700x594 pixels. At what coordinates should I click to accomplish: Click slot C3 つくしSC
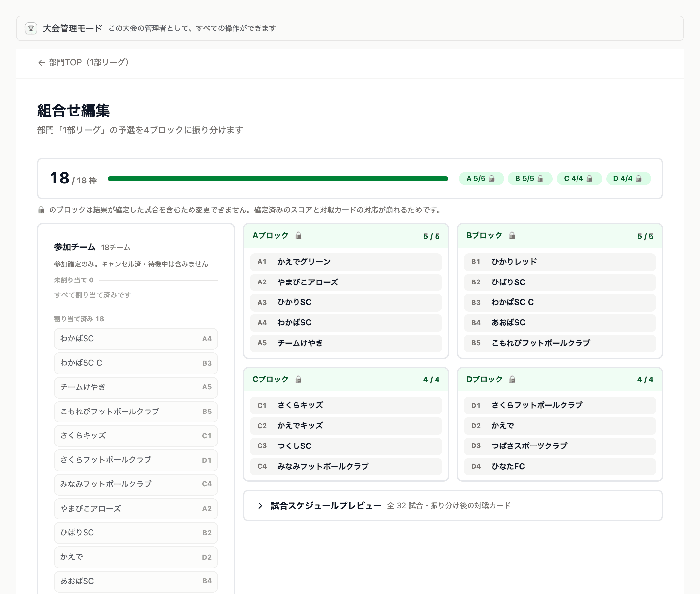pos(346,446)
